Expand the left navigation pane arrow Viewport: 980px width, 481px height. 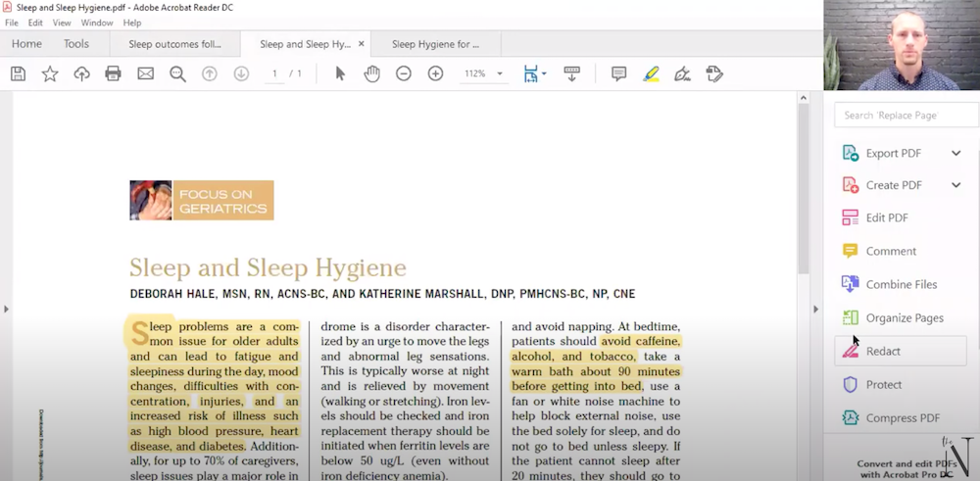tap(6, 309)
